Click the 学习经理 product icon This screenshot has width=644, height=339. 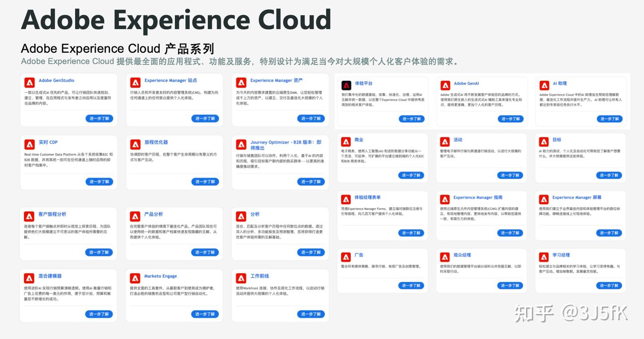point(544,257)
